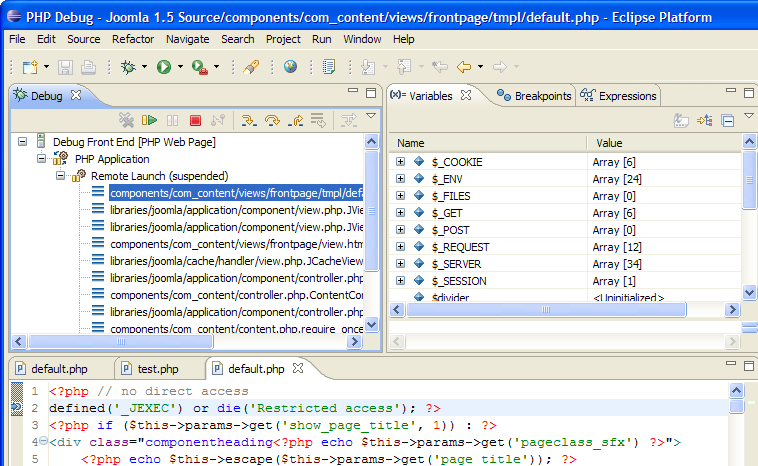Expand the $_REQUEST variable

pos(400,247)
